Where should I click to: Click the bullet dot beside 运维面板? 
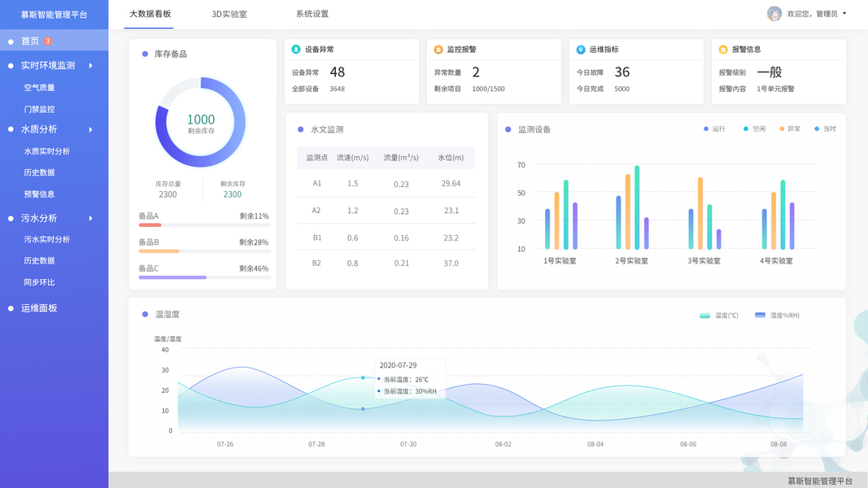[11, 309]
